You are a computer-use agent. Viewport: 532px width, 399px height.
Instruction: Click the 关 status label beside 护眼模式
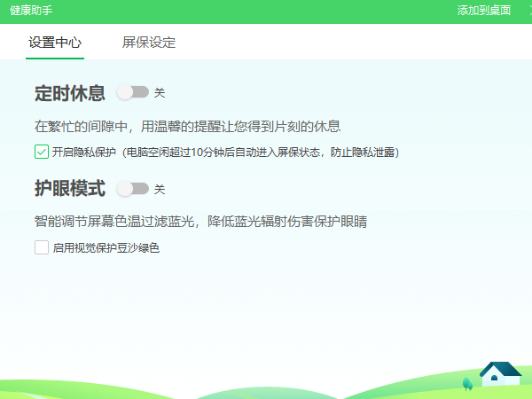click(160, 189)
